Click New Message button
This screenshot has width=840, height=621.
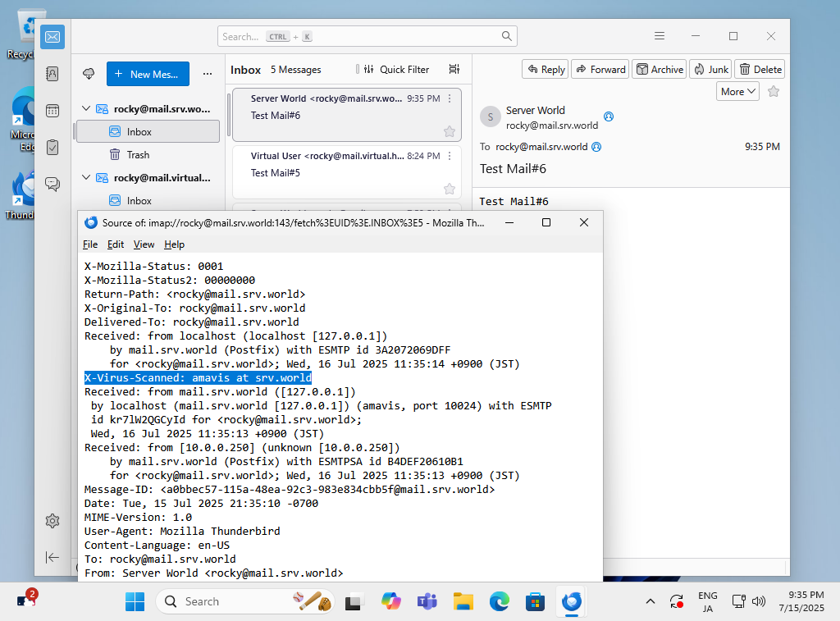[148, 74]
